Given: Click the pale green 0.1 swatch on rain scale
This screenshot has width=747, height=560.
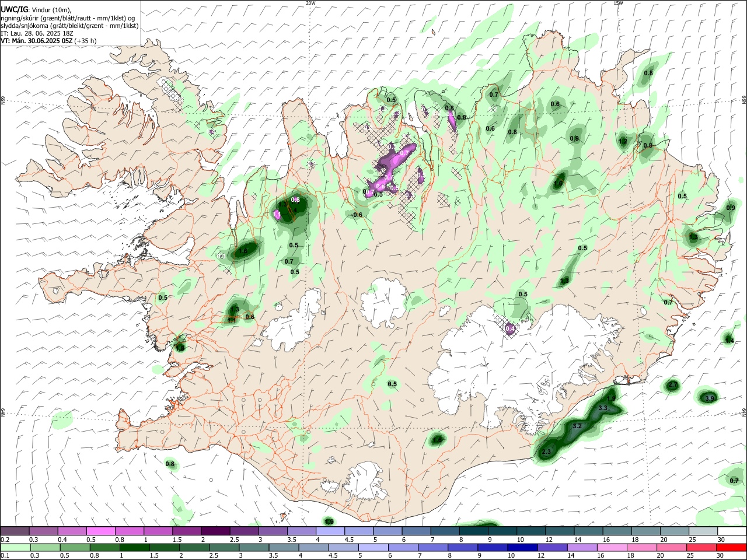Looking at the screenshot, I should [15, 547].
